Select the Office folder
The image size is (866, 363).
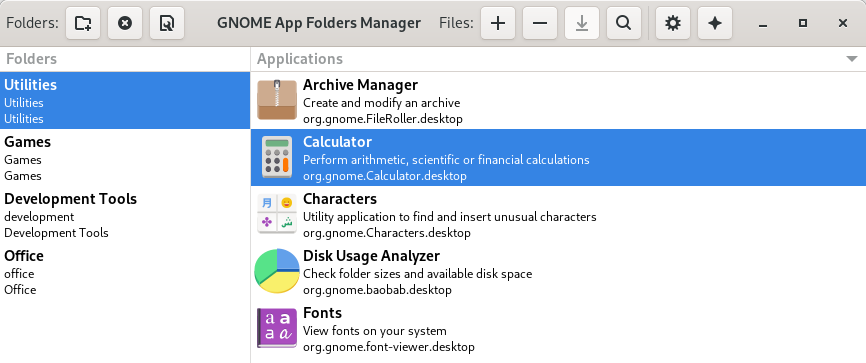point(125,271)
